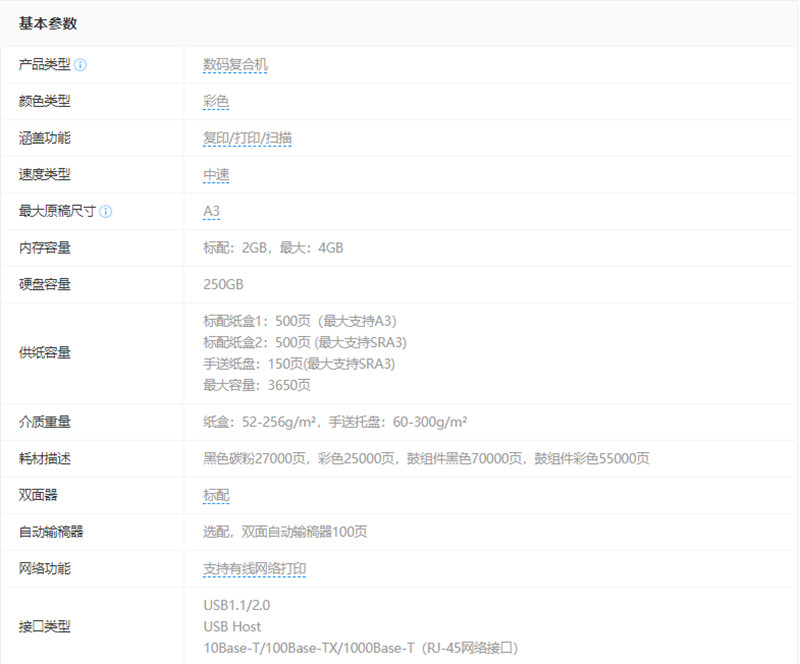The image size is (800, 664).
Task: Open the 彩色 color type link
Action: click(216, 102)
